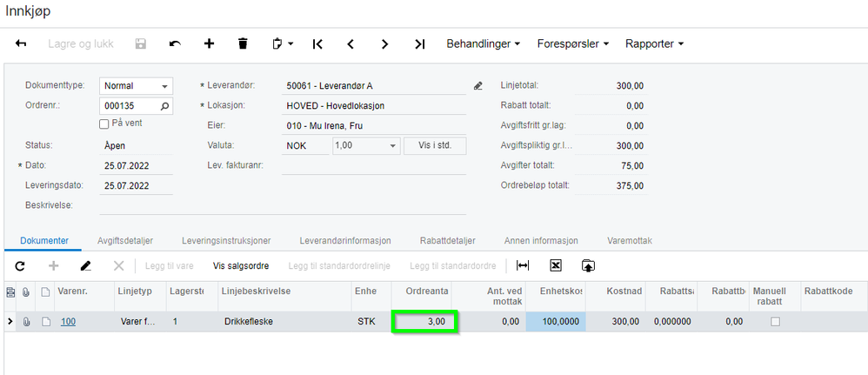Viewport: 868px width, 375px height.
Task: Click the Kostnad cell 300,00
Action: [x=616, y=321]
